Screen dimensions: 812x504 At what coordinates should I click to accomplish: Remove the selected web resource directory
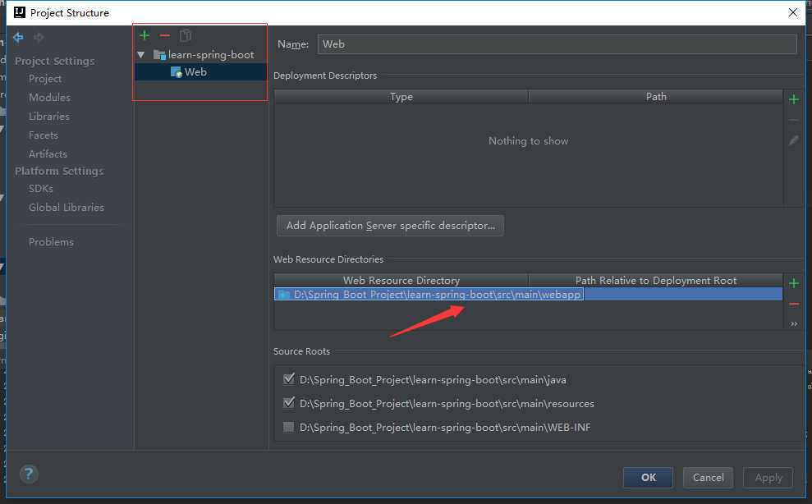794,304
